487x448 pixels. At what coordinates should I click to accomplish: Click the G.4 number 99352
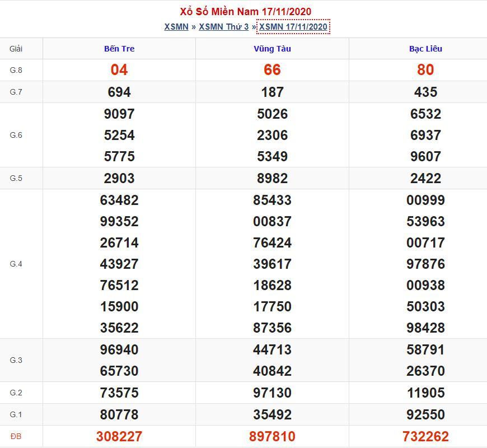[x=119, y=222]
